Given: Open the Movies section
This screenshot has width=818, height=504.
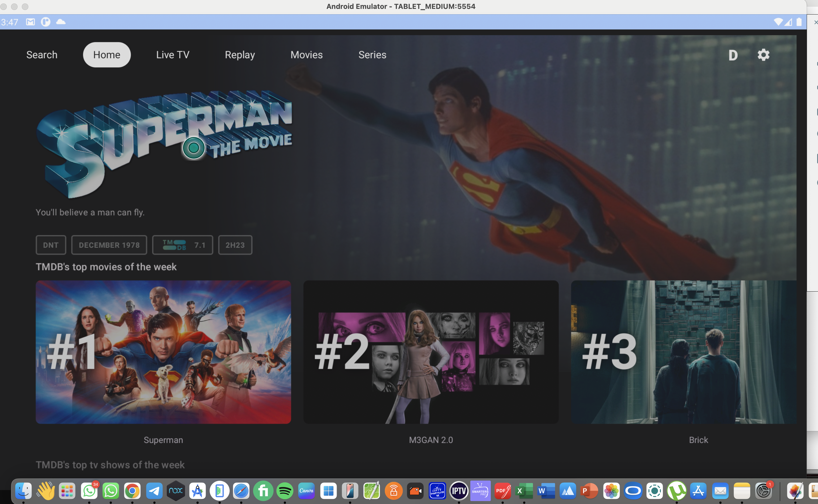Looking at the screenshot, I should pyautogui.click(x=306, y=55).
